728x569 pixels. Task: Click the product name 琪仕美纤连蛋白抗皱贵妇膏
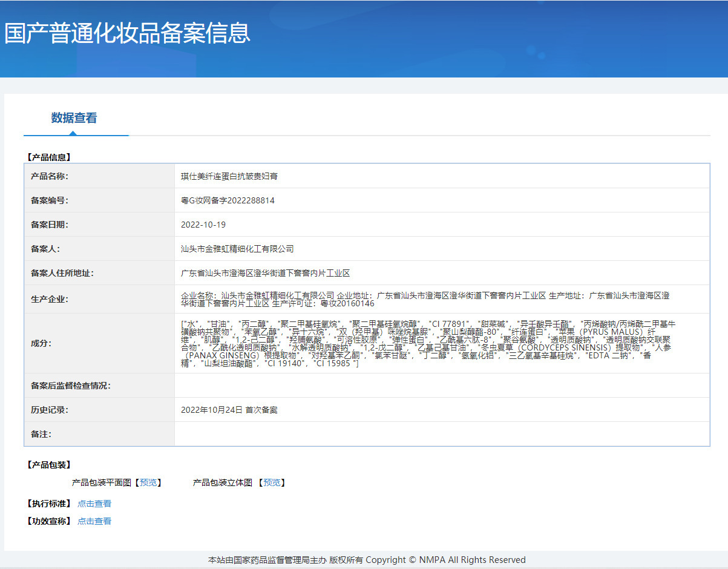click(229, 176)
